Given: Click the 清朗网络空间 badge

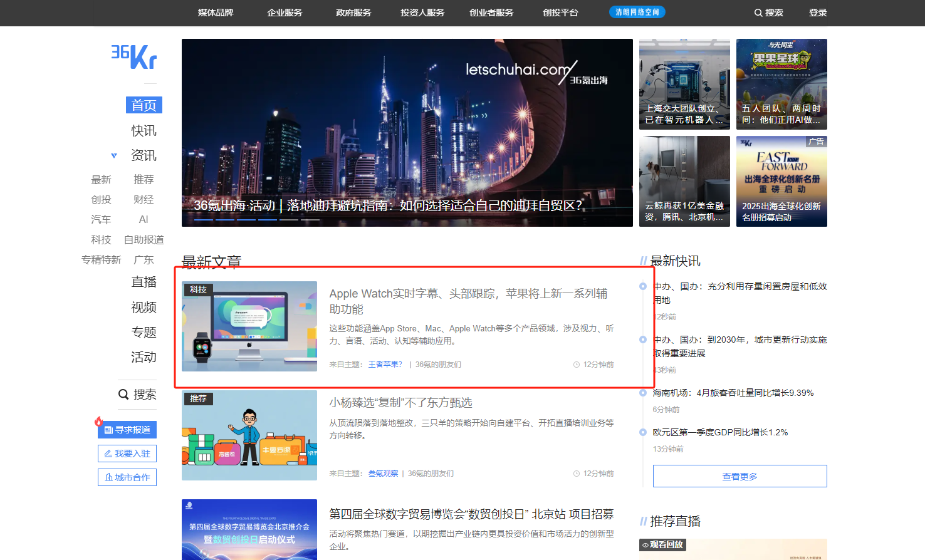Looking at the screenshot, I should 637,12.
